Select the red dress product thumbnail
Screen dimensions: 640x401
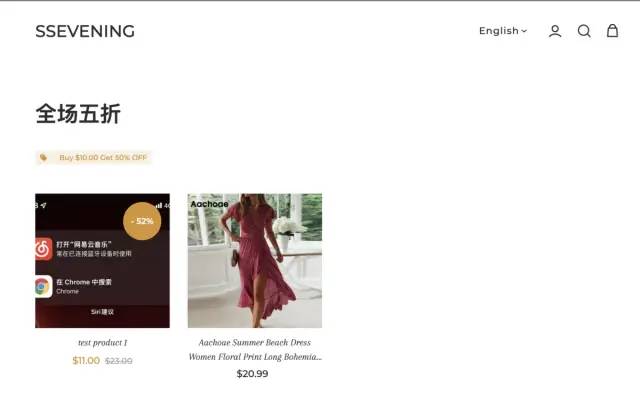point(255,261)
